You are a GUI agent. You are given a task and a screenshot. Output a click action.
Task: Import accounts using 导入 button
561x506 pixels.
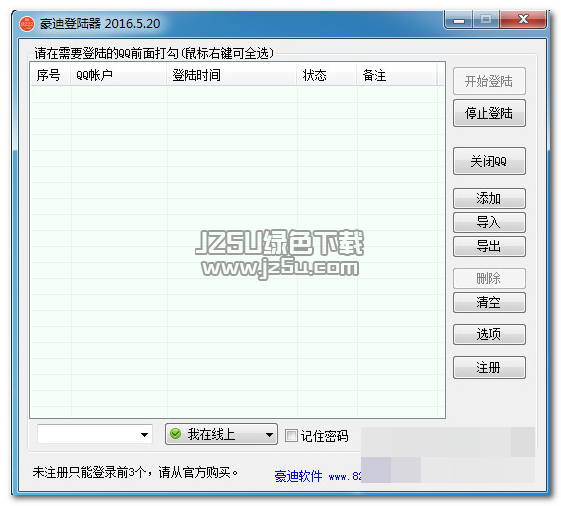489,222
